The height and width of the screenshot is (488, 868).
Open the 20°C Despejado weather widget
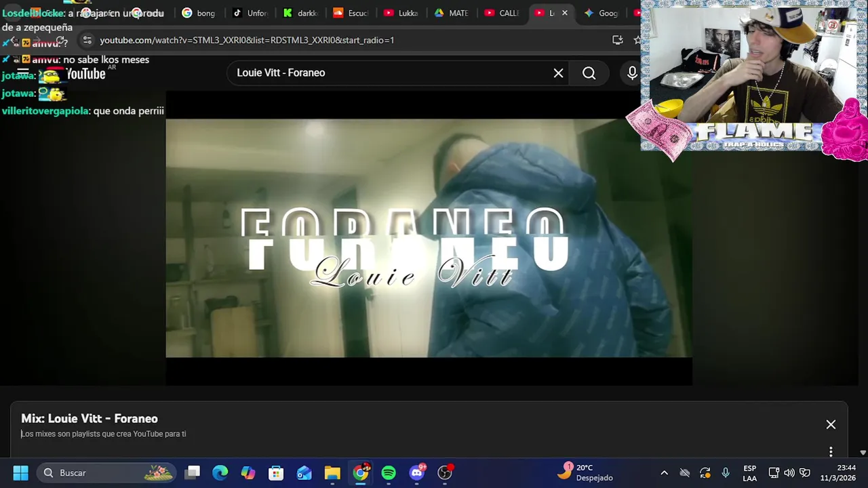pyautogui.click(x=587, y=472)
